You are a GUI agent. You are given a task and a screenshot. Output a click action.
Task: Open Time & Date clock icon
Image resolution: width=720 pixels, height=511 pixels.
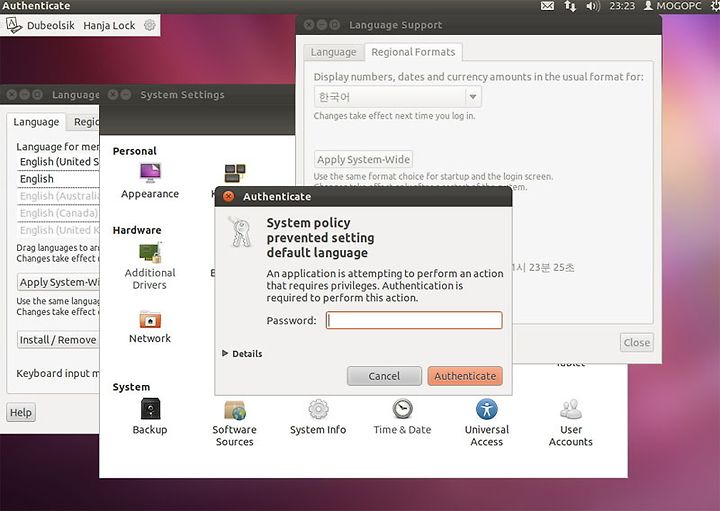402,409
